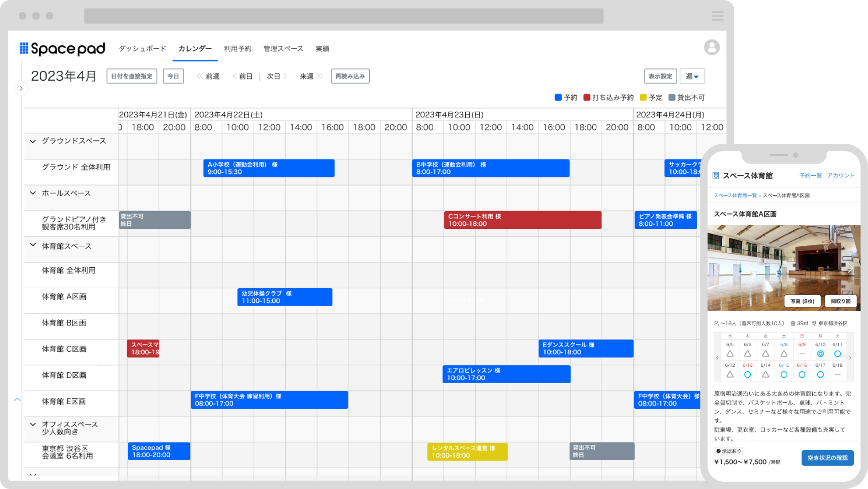This screenshot has height=489, width=868.
Task: Select the グラウンド 全体利用 row label
Action: pos(76,167)
